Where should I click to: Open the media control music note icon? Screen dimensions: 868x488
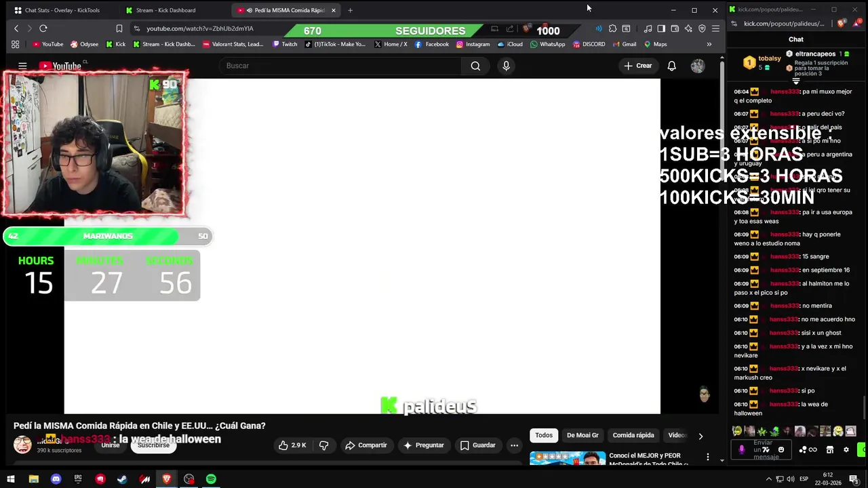tap(648, 28)
